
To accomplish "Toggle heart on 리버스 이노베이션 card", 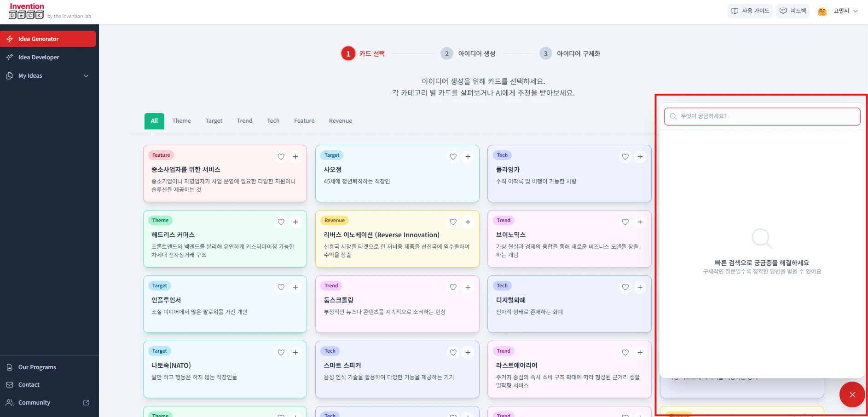I will point(453,222).
